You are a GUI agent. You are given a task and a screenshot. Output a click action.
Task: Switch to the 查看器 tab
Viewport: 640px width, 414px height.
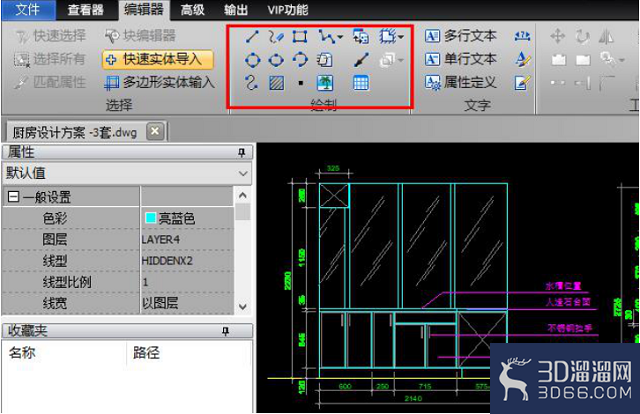[x=86, y=10]
